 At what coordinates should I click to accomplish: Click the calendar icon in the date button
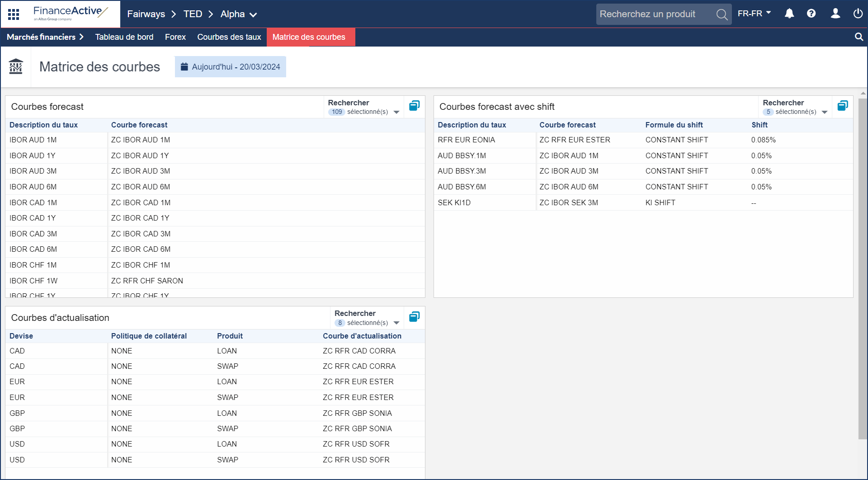[184, 67]
